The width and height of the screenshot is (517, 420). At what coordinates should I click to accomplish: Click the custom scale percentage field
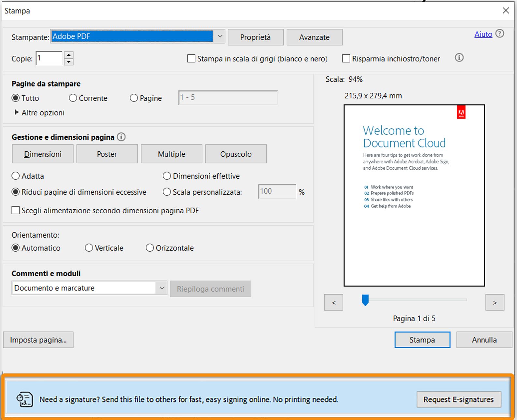click(x=277, y=192)
